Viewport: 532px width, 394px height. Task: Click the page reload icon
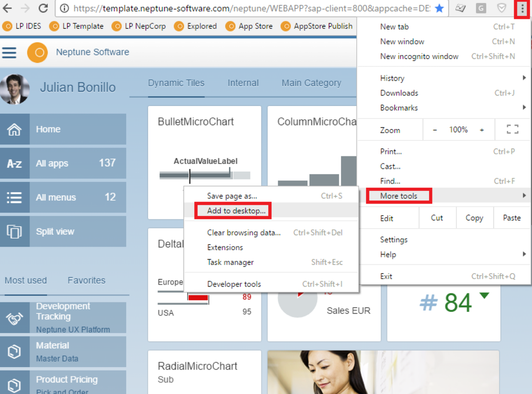tap(43, 8)
